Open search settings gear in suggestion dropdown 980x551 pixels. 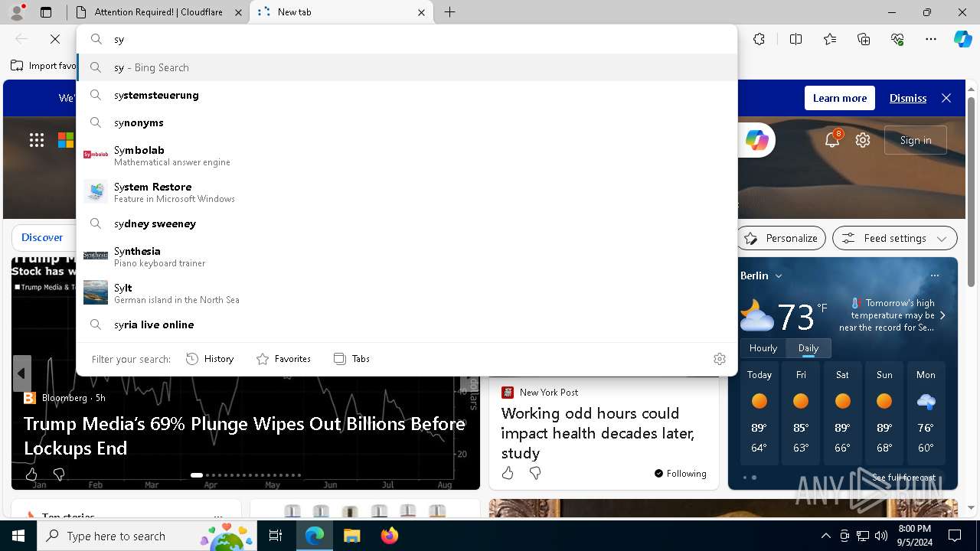pyautogui.click(x=720, y=359)
